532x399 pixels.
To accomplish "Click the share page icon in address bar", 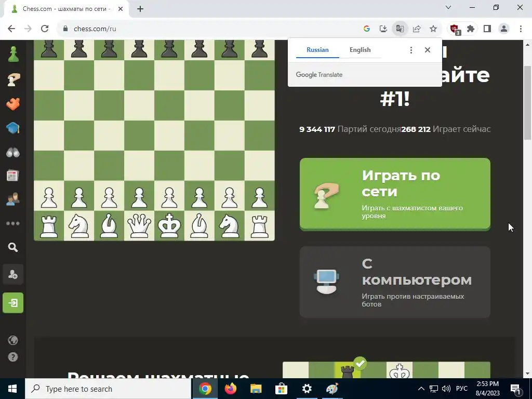I will pyautogui.click(x=417, y=29).
